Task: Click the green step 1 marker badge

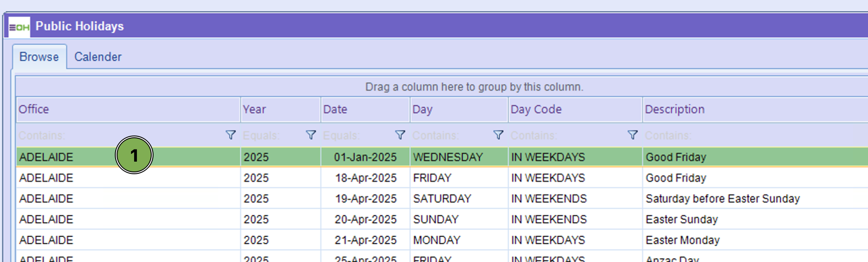Action: click(134, 155)
